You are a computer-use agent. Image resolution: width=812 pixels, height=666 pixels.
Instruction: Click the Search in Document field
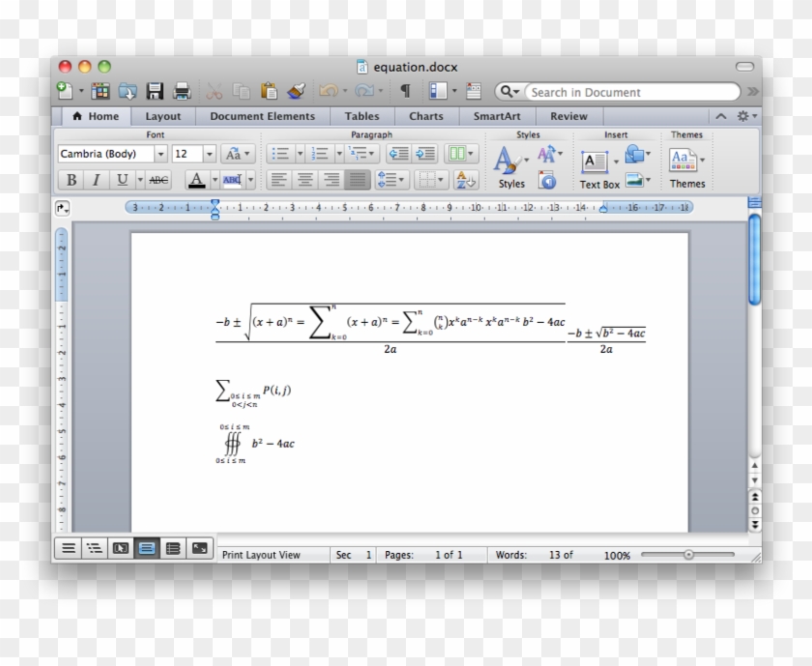coord(628,92)
